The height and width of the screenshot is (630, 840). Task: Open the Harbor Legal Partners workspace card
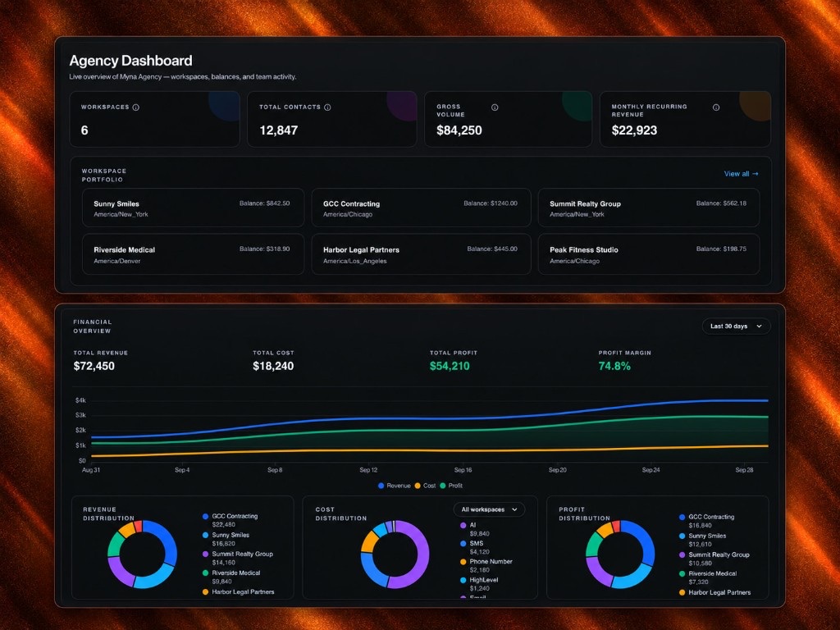(x=421, y=254)
